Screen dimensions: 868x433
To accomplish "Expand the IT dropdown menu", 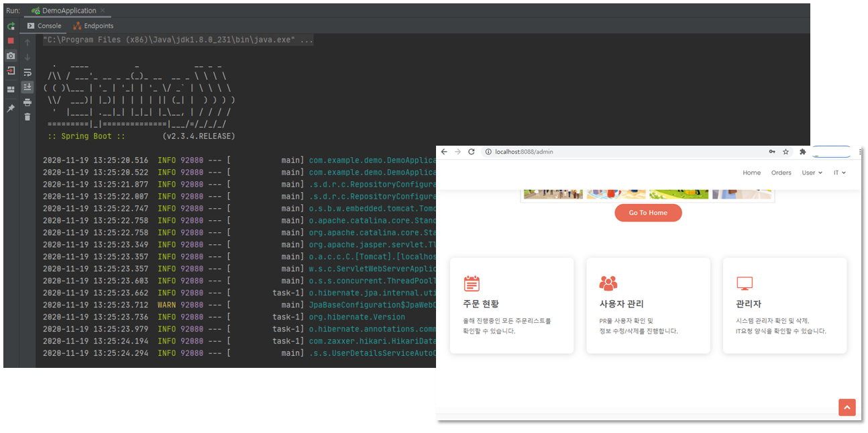I will (x=840, y=173).
